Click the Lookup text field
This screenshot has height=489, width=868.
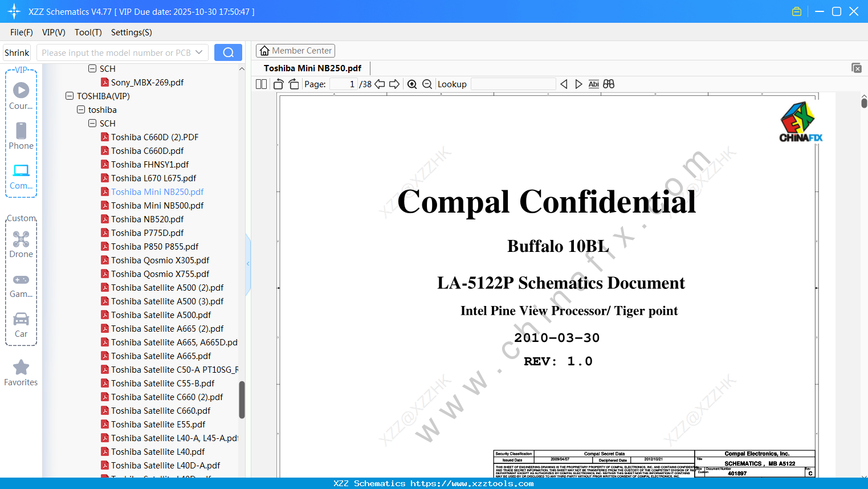tap(514, 84)
